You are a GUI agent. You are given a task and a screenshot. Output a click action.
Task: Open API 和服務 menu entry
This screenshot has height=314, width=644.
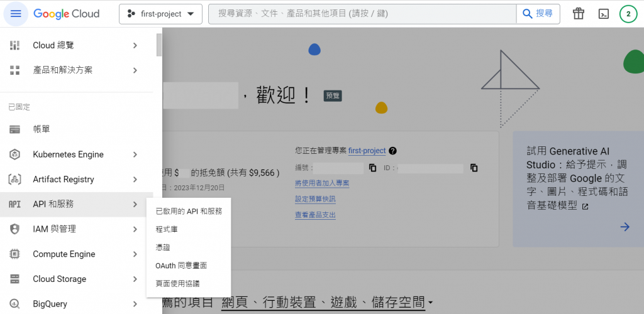[76, 204]
